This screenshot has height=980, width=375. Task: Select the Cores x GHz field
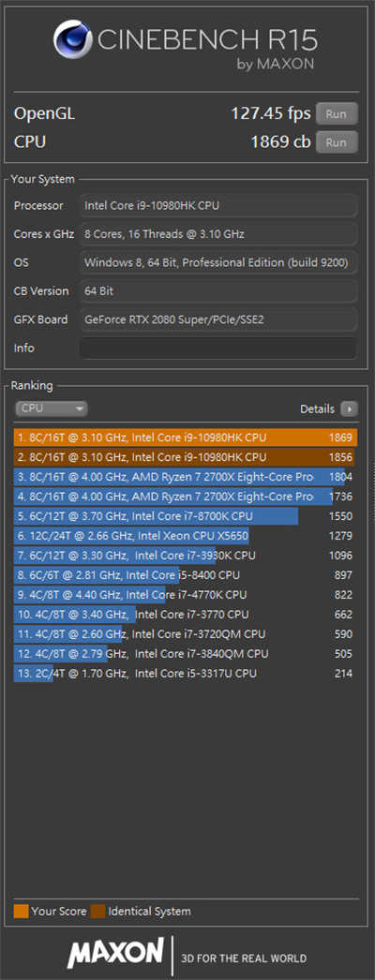pyautogui.click(x=218, y=234)
